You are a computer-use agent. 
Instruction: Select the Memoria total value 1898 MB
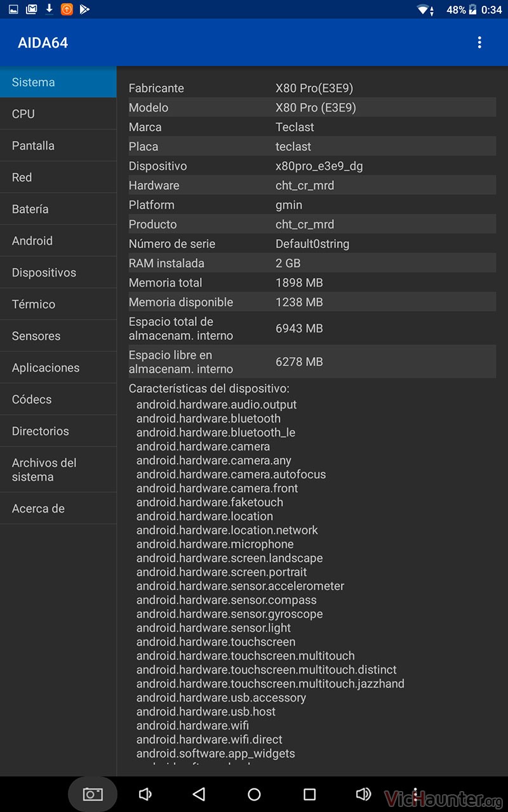[x=299, y=283]
